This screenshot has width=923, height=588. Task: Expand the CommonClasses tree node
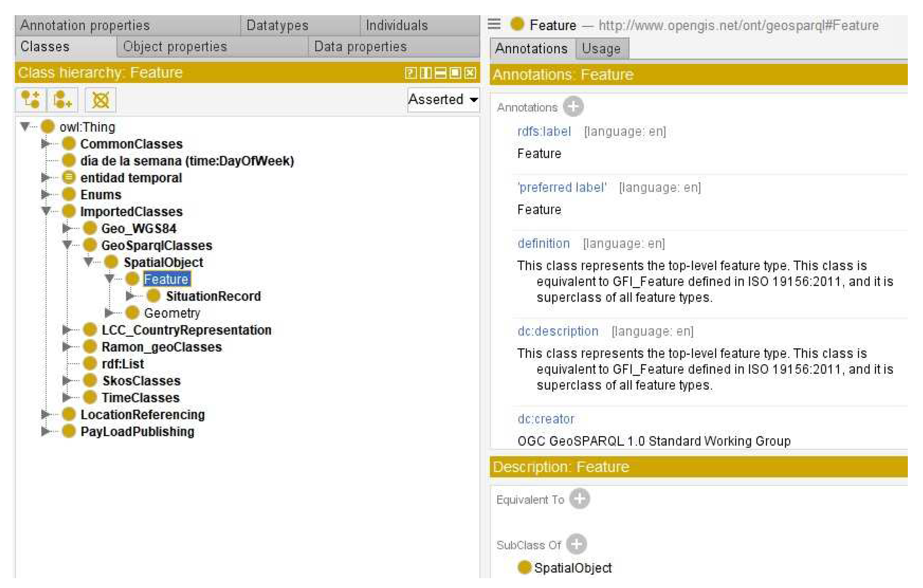(x=45, y=144)
